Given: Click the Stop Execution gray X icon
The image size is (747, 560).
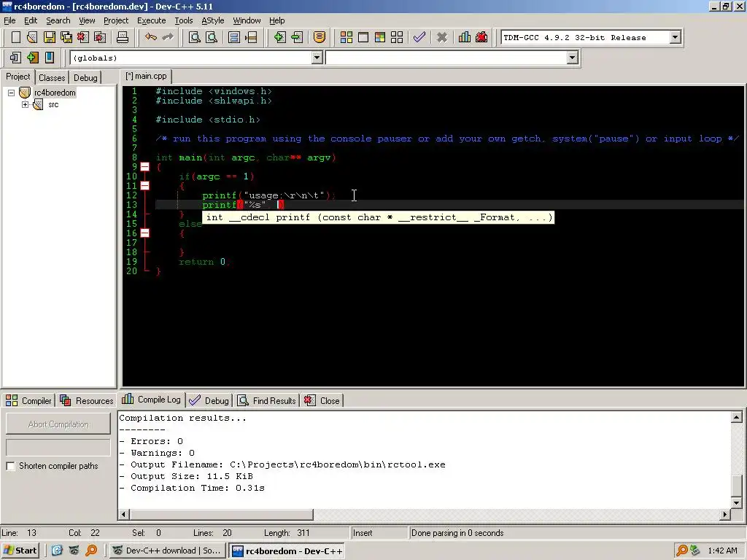Looking at the screenshot, I should (442, 37).
